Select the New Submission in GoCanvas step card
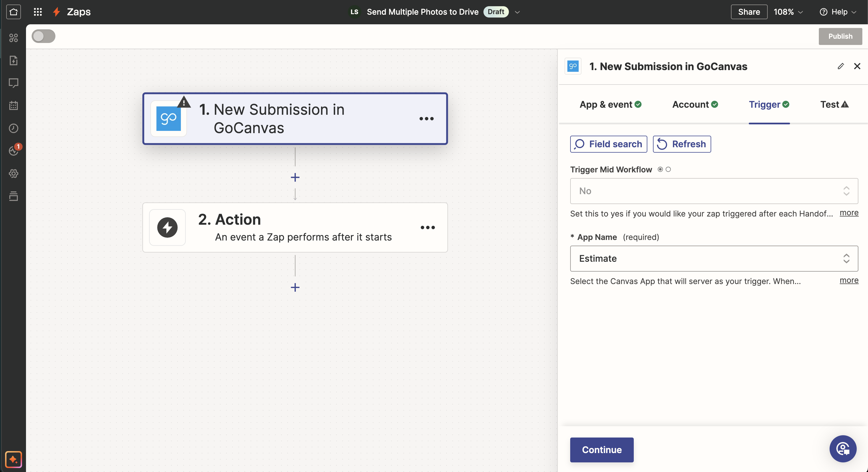This screenshot has width=868, height=472. [x=295, y=119]
